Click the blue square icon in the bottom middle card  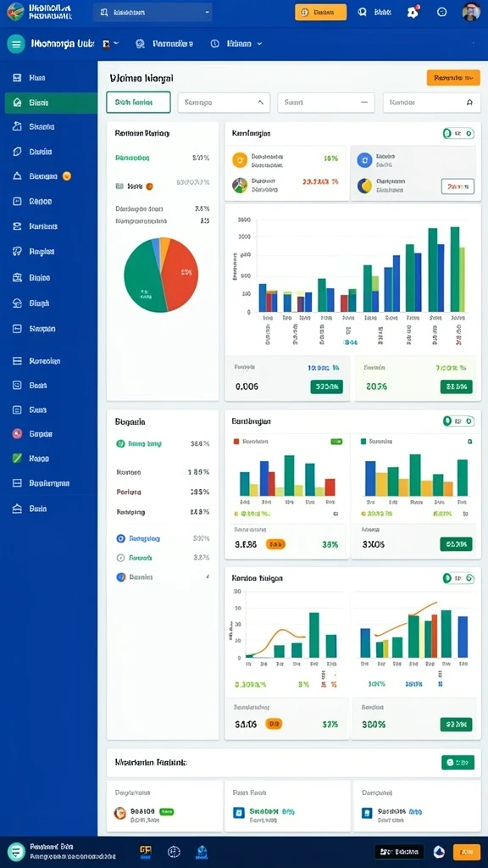(239, 813)
